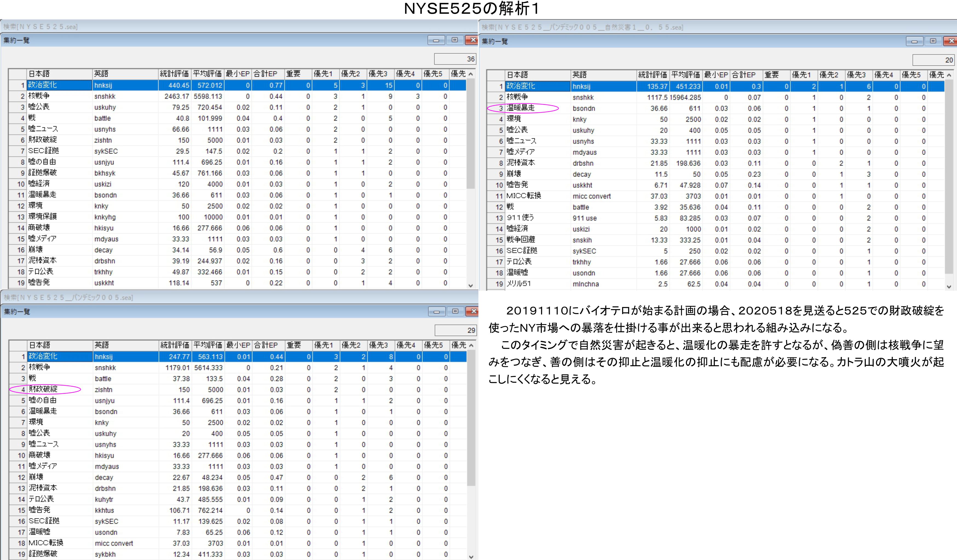Select circled 財政破綻 row in bottom-left table
This screenshot has width=957, height=560.
(43, 389)
